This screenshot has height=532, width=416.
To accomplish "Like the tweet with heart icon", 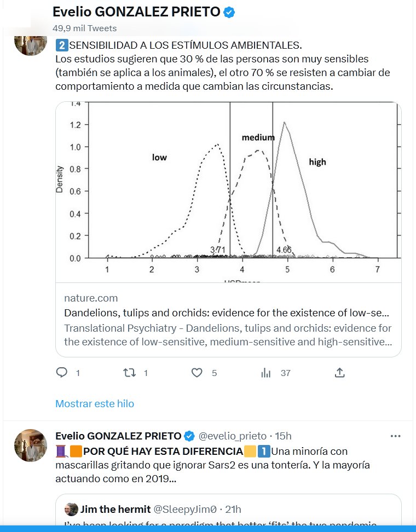I will [197, 373].
